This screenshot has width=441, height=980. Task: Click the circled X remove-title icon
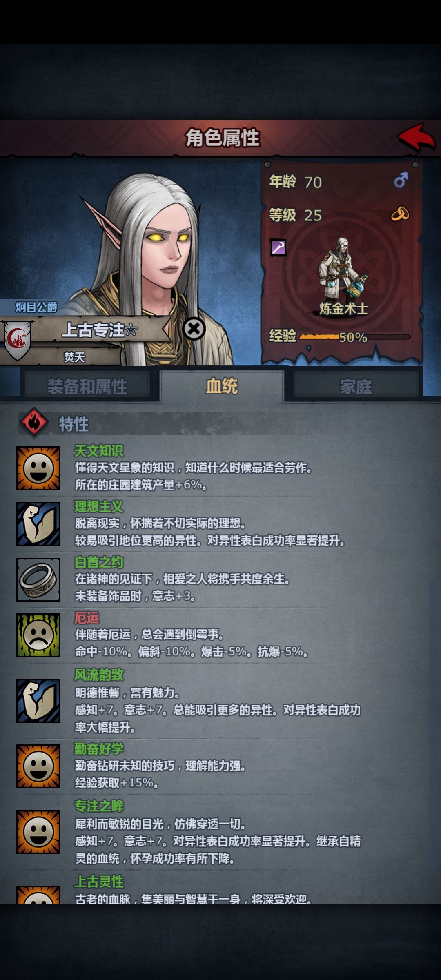pyautogui.click(x=194, y=329)
